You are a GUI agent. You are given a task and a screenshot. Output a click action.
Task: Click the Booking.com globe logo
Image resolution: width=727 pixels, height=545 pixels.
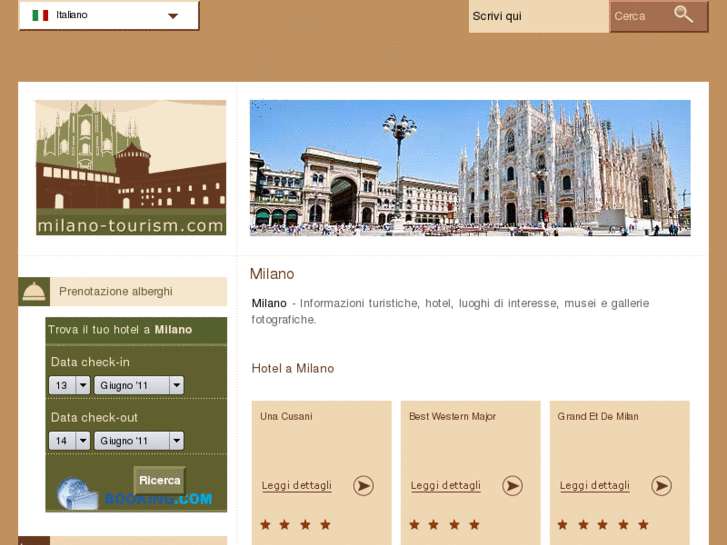77,494
